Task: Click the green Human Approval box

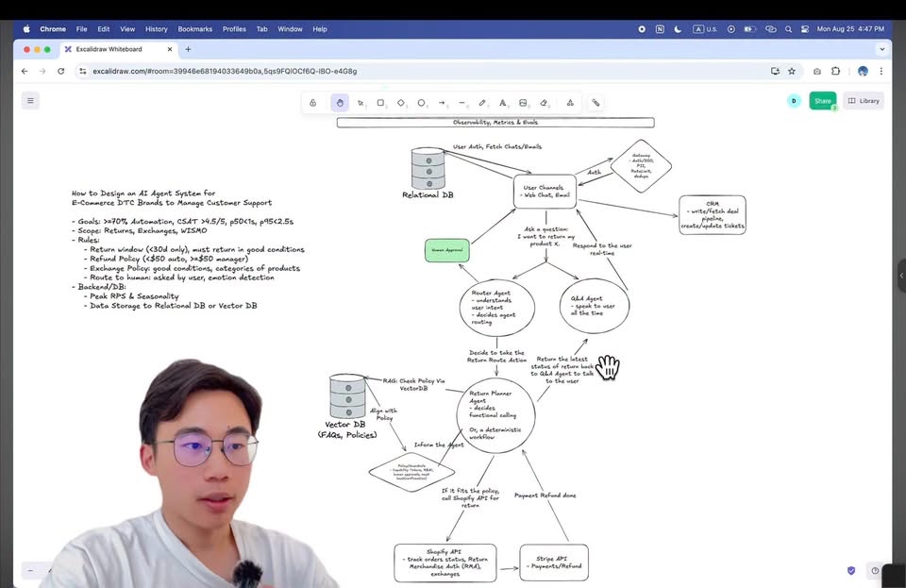Action: tap(447, 250)
